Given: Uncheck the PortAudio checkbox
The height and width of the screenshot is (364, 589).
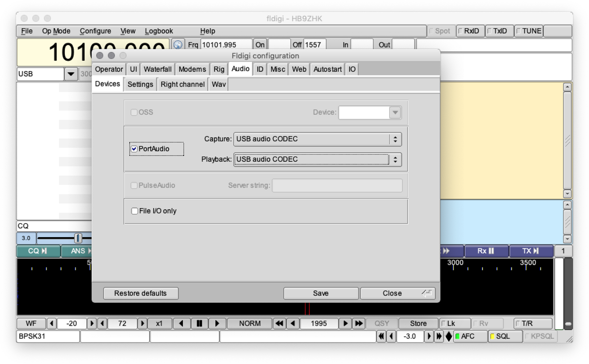Looking at the screenshot, I should 134,149.
